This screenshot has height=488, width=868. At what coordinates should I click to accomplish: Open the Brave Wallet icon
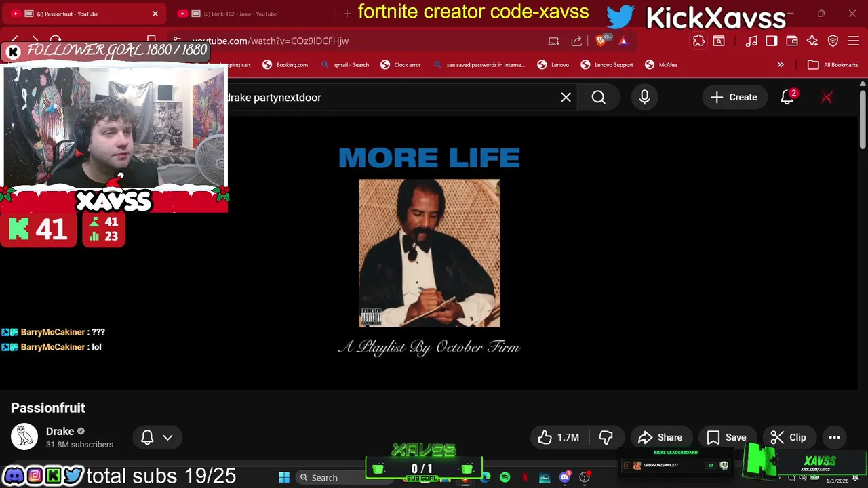tap(792, 41)
